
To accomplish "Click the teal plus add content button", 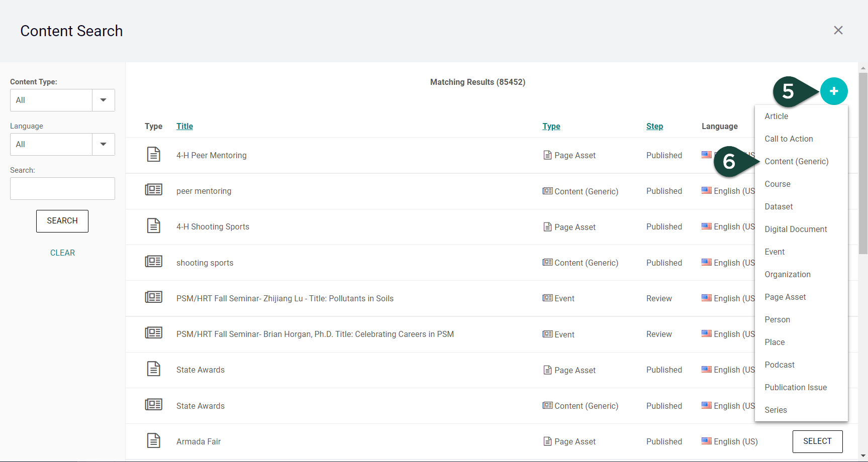I will click(833, 91).
